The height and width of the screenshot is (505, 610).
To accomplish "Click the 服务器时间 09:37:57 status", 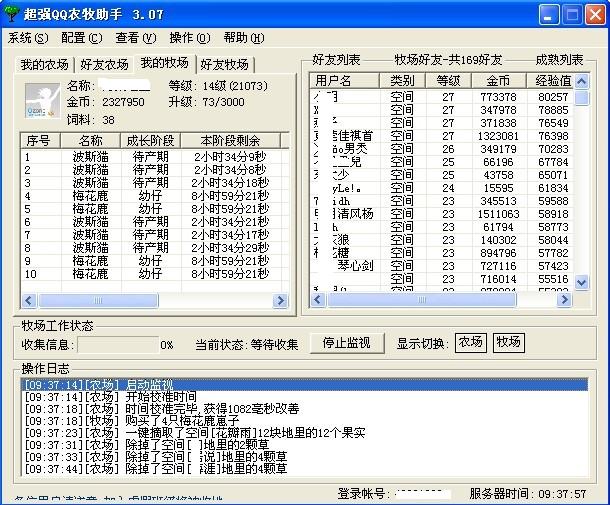I will tap(528, 494).
